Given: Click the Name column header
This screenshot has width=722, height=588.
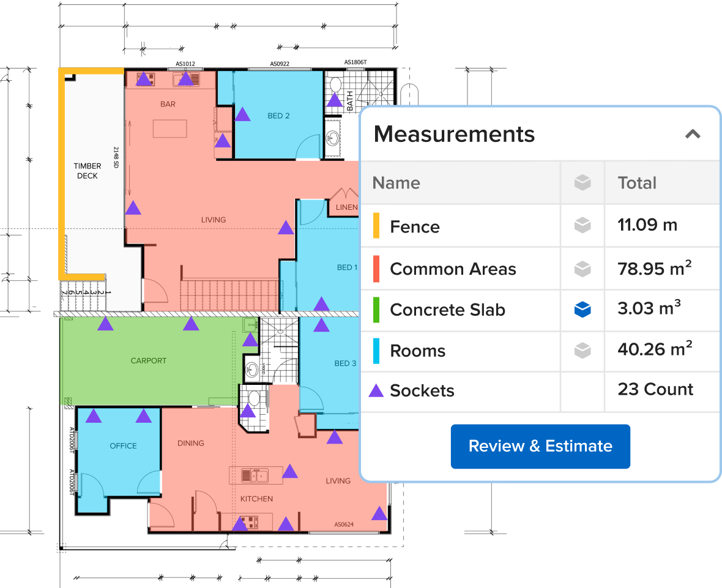Looking at the screenshot, I should coord(396,183).
